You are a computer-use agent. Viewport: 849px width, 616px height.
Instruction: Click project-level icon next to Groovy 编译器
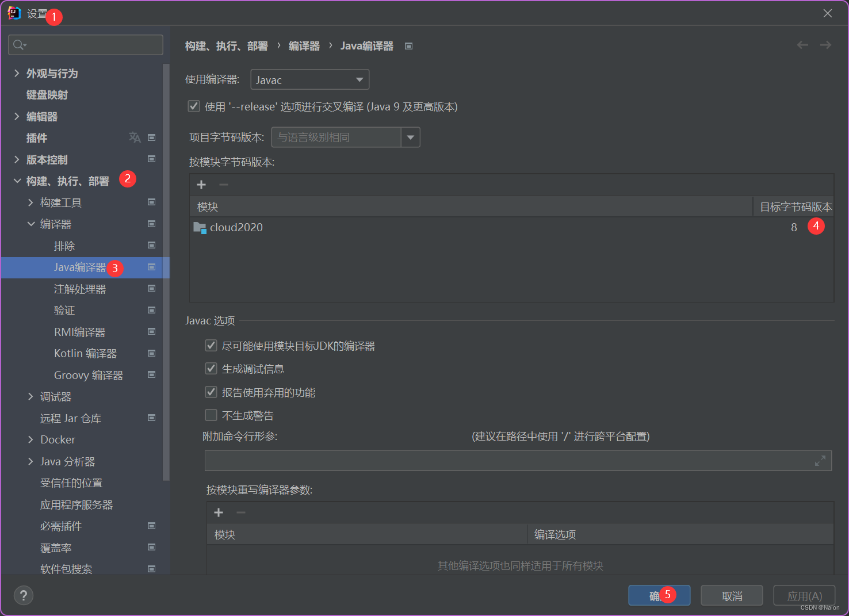(x=152, y=374)
